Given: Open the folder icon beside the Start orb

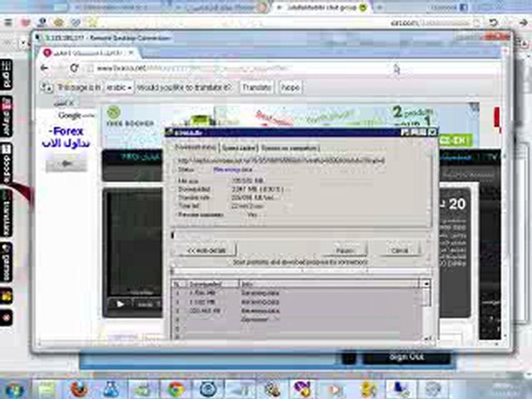Looking at the screenshot, I should click(x=47, y=389).
